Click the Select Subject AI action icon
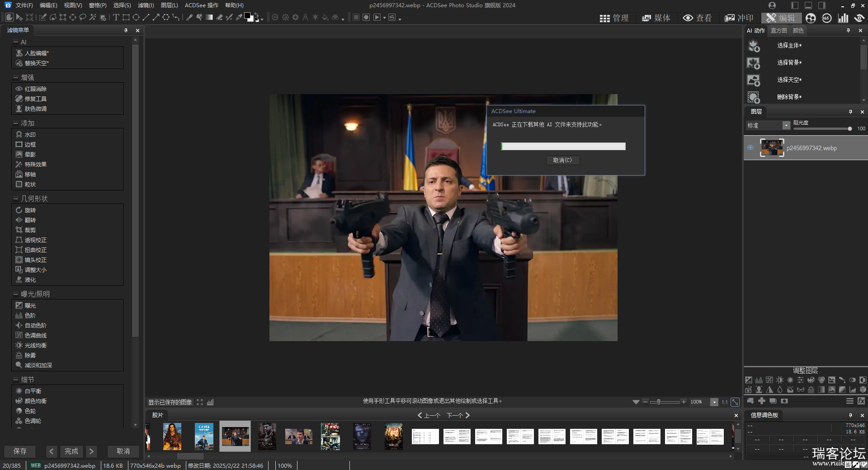This screenshot has height=470, width=868. click(x=754, y=46)
